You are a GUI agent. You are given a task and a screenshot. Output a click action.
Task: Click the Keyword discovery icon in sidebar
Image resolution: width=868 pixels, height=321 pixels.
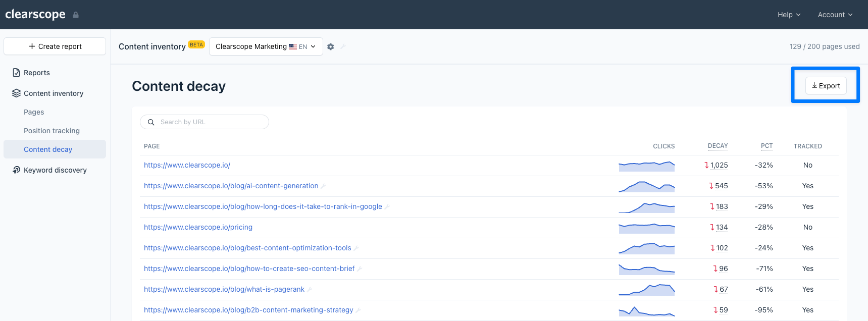(16, 170)
